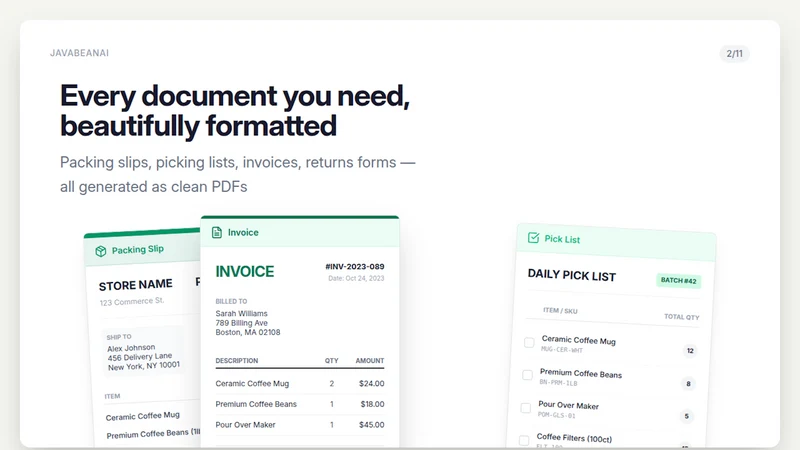Click the 789 Billing Ave address line
This screenshot has height=450, width=800.
(241, 323)
